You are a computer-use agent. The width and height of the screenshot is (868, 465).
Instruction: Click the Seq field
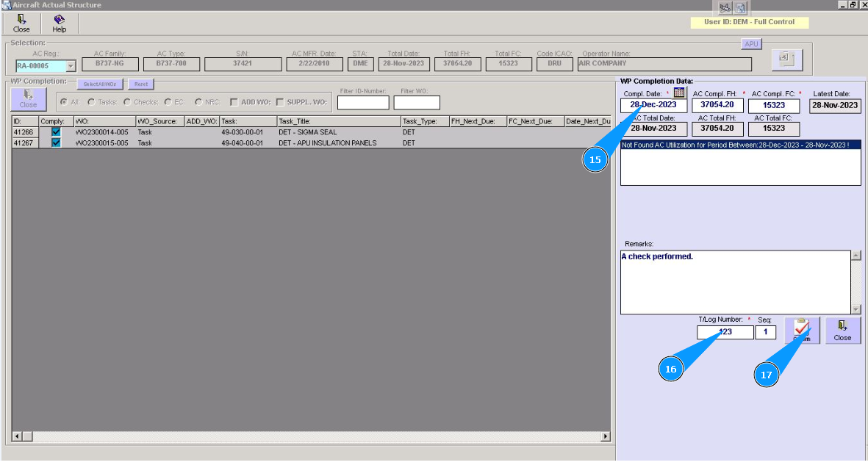(x=766, y=332)
